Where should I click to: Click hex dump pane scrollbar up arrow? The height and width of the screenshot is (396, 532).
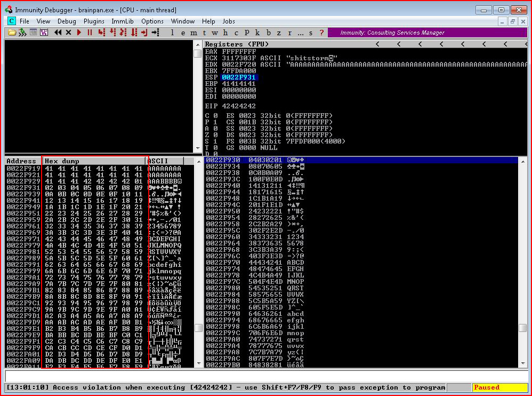pos(198,161)
